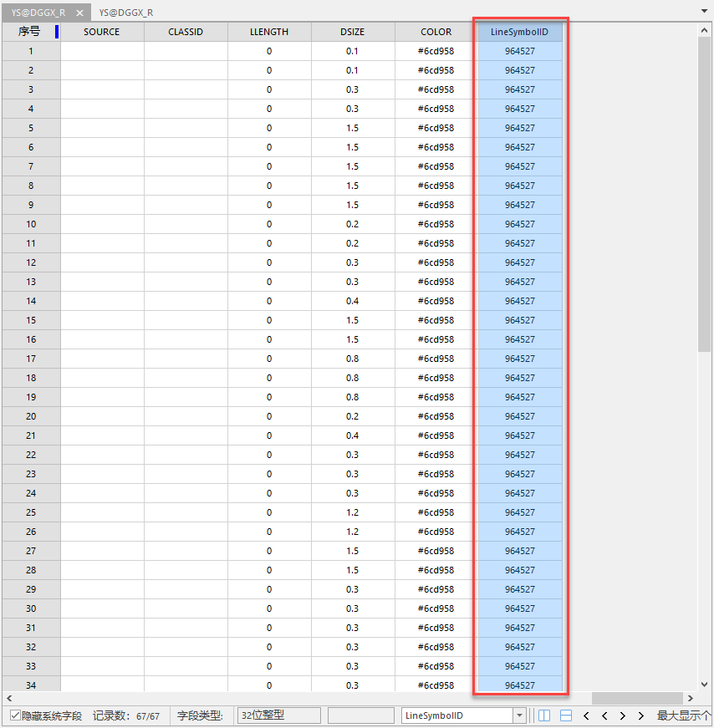
Task: Open the tab list dropdown arrow
Action: coord(704,11)
